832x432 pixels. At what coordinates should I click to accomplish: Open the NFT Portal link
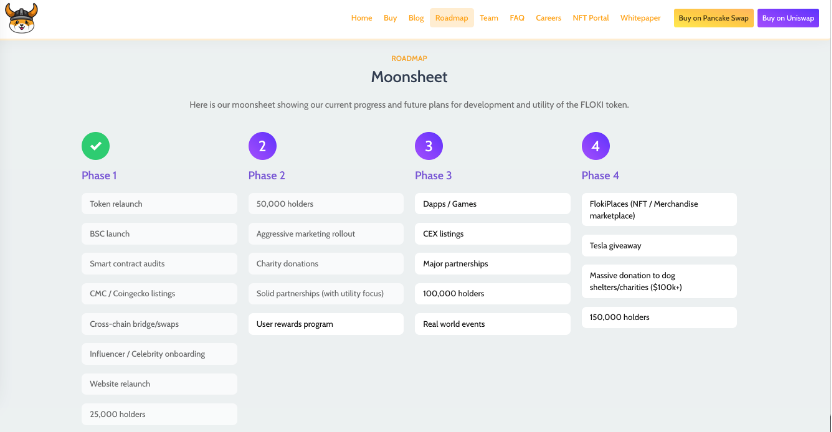click(591, 18)
